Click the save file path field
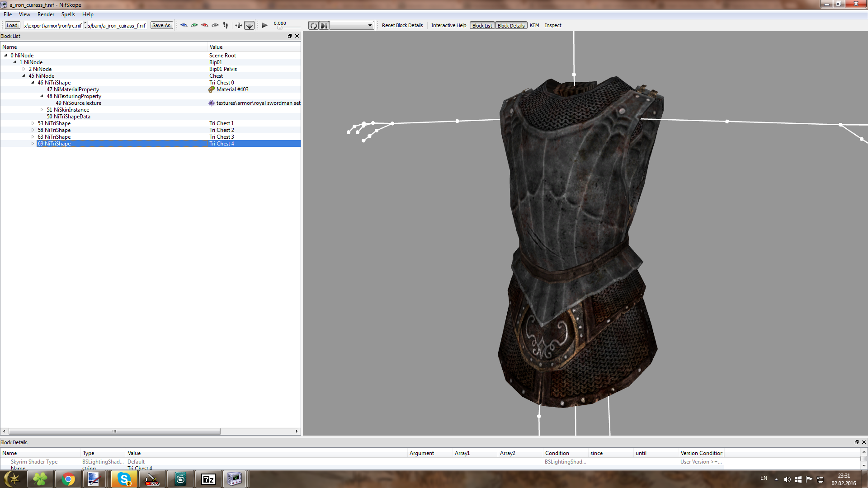This screenshot has height=488, width=868. click(117, 26)
